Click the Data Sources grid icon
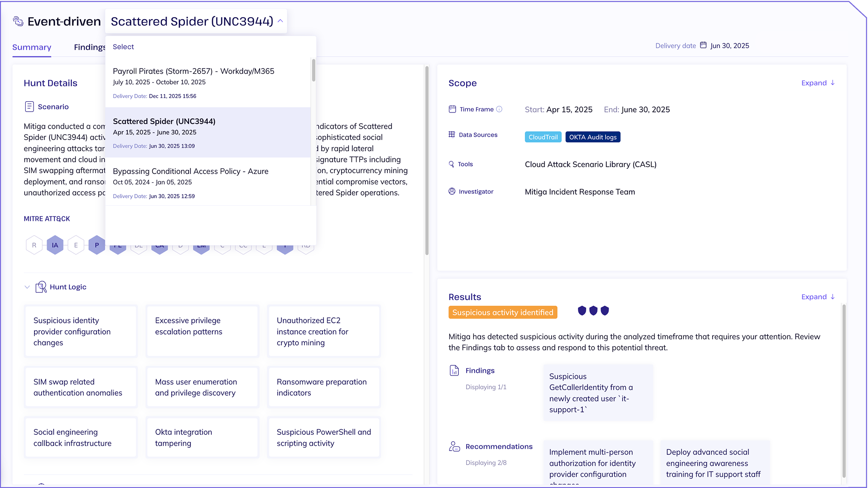Image resolution: width=868 pixels, height=488 pixels. [452, 134]
